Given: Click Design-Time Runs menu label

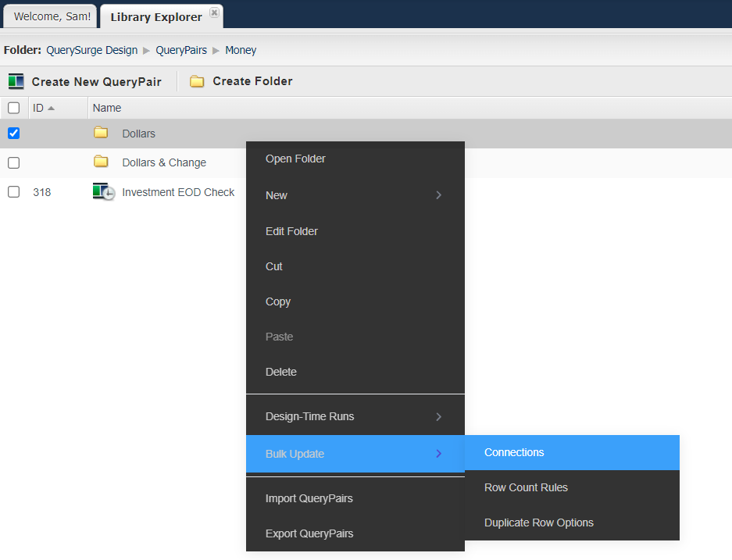Looking at the screenshot, I should coord(309,416).
